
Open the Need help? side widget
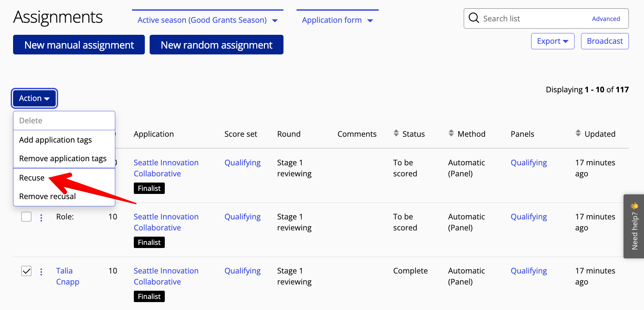[x=634, y=226]
